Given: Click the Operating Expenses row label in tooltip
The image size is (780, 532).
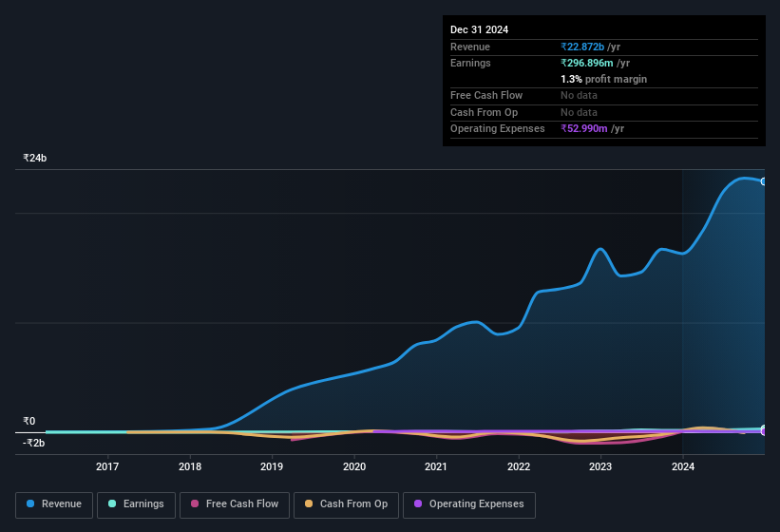Looking at the screenshot, I should click(498, 128).
